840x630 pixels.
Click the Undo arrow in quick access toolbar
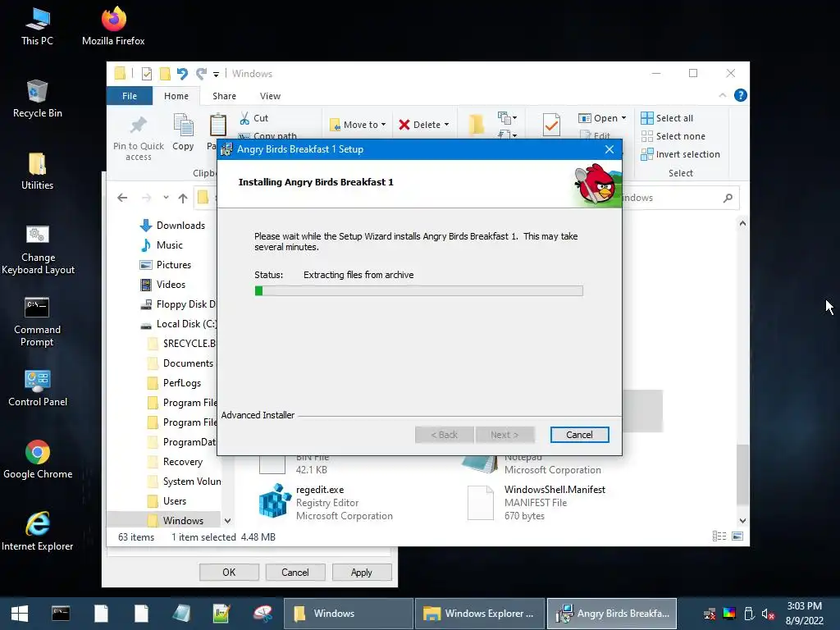coord(182,73)
